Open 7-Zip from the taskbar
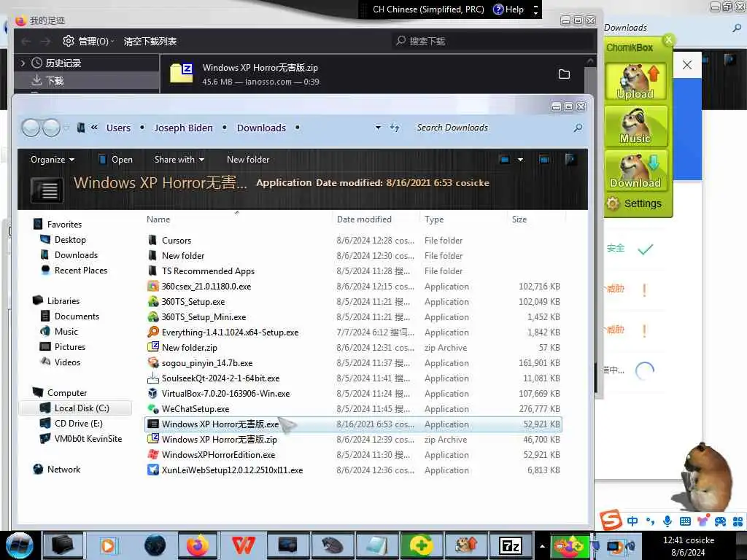 (511, 545)
